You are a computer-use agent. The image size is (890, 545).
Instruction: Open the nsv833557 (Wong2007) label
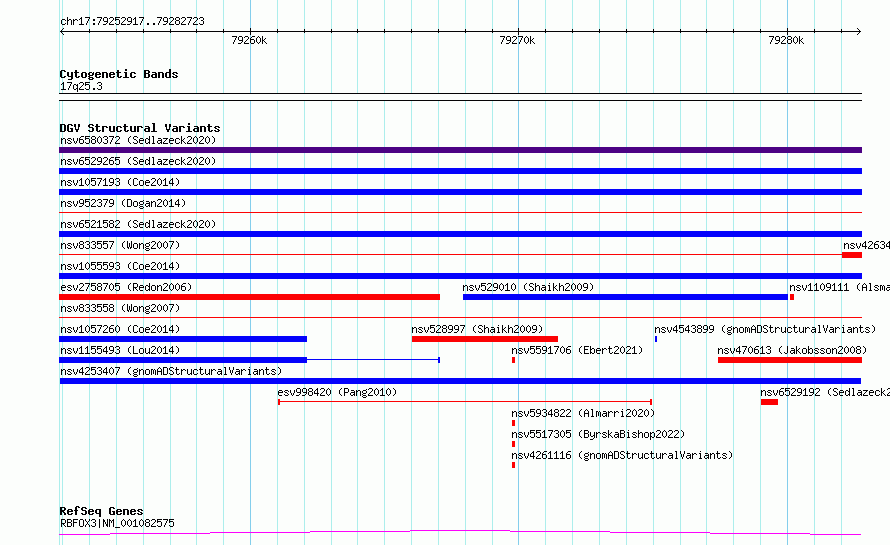point(120,245)
